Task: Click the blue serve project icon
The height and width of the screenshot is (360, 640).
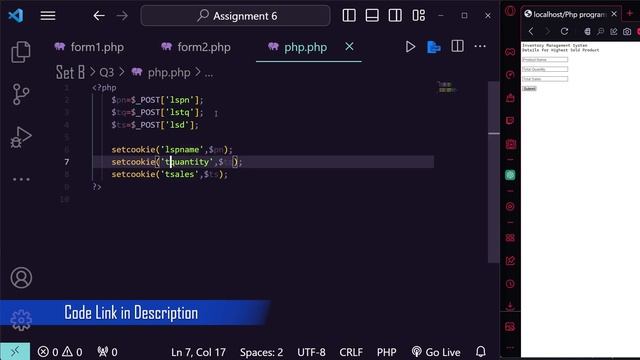Action: tap(433, 47)
